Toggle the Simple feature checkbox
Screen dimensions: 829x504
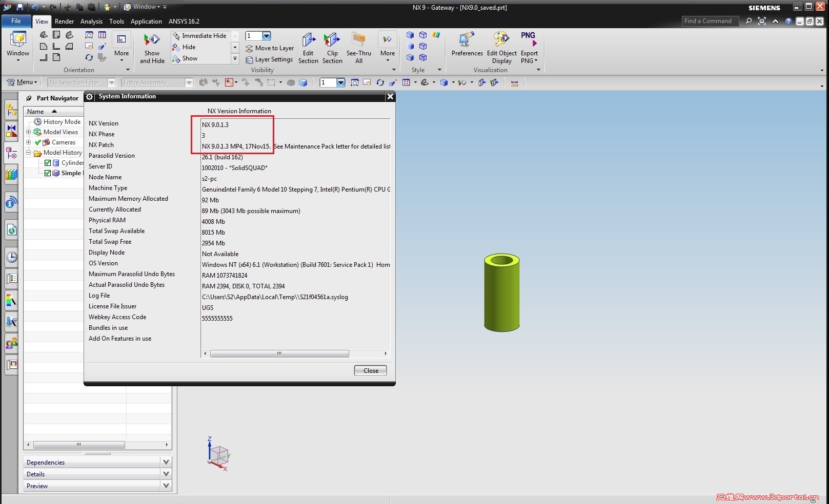pos(48,173)
